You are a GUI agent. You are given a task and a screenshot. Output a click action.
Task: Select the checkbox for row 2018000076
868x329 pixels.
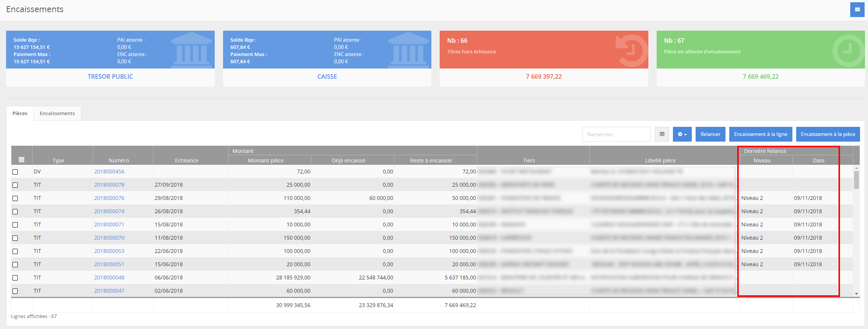click(x=15, y=198)
